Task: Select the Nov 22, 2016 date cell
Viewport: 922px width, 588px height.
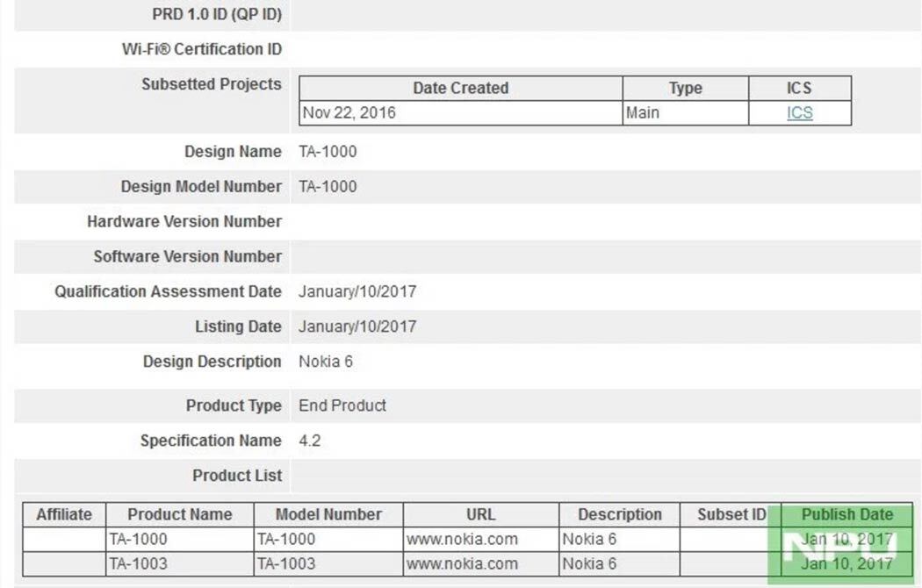Action: 349,112
